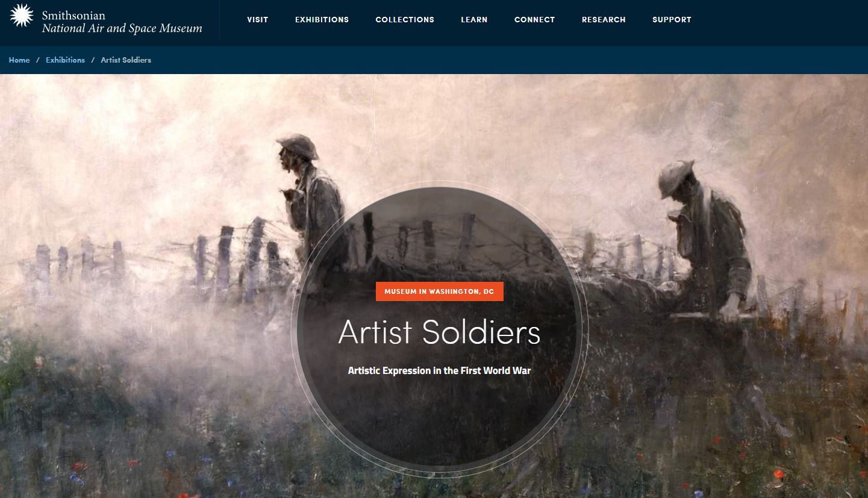This screenshot has height=498, width=868.
Task: Open the National Air and Space Museum wordmark
Action: coord(122,22)
